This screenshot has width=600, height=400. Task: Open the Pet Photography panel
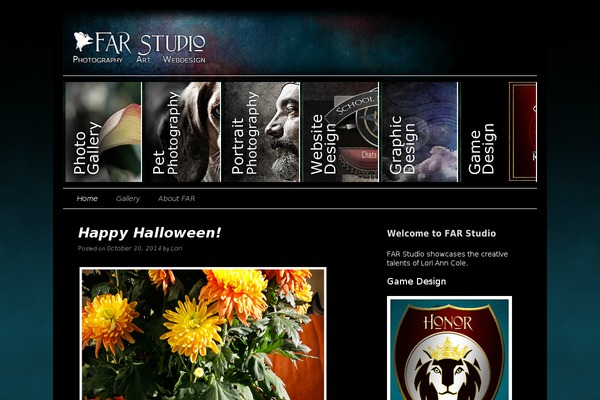coord(183,132)
